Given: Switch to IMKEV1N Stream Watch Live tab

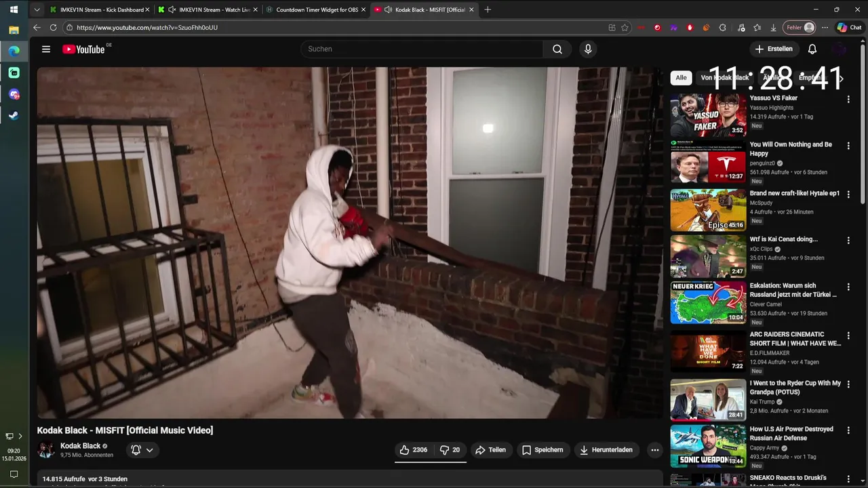Looking at the screenshot, I should point(208,9).
